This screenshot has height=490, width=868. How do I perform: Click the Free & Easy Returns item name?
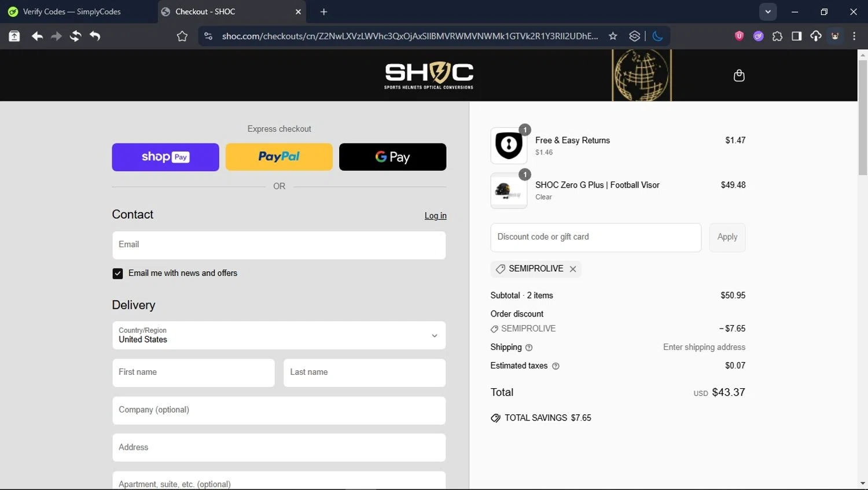click(x=572, y=141)
